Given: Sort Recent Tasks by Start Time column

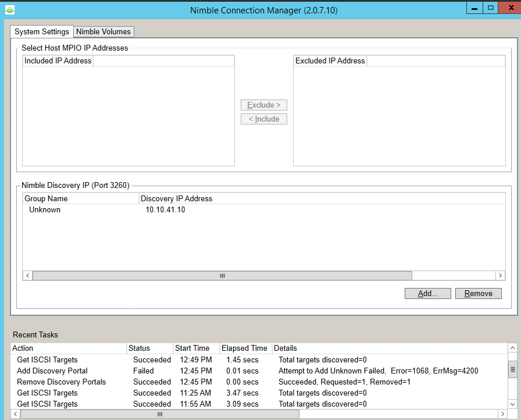Looking at the screenshot, I should coord(197,348).
